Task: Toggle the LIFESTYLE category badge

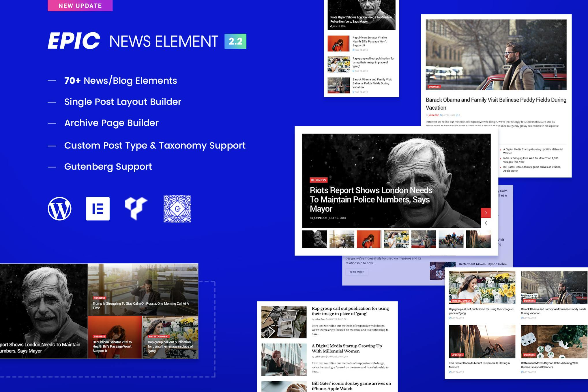Action: 457,355
